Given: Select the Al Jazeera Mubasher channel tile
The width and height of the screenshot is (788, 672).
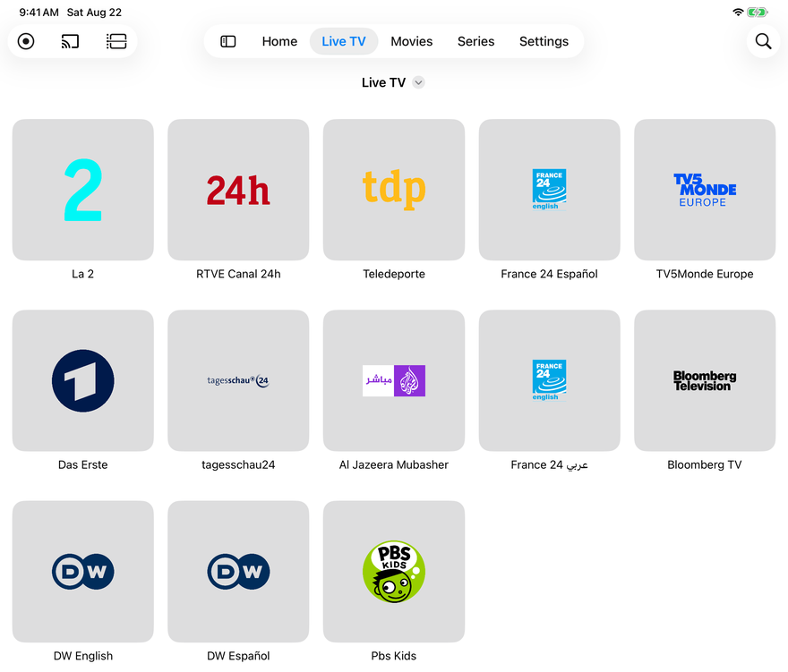Looking at the screenshot, I should pos(394,380).
